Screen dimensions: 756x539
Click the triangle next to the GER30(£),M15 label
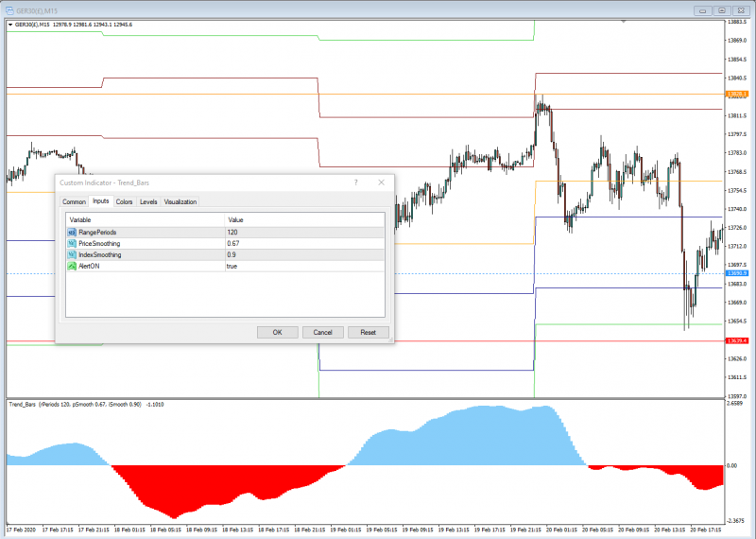[x=10, y=25]
